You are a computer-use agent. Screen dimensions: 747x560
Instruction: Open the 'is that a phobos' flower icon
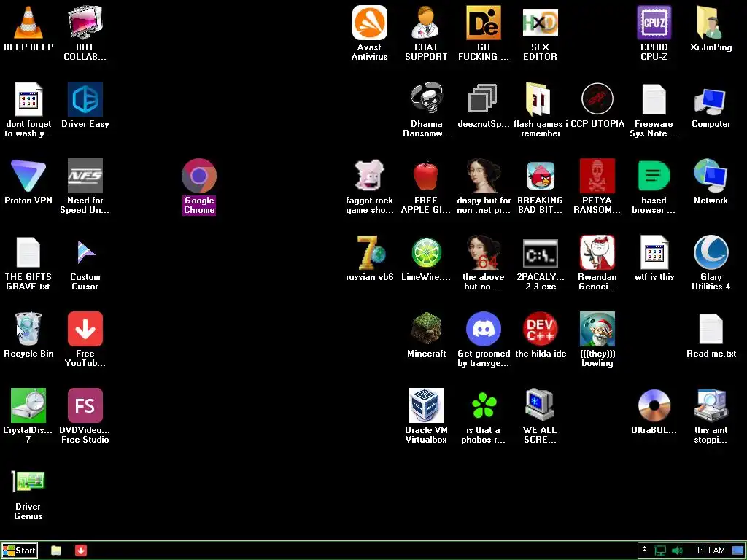483,405
